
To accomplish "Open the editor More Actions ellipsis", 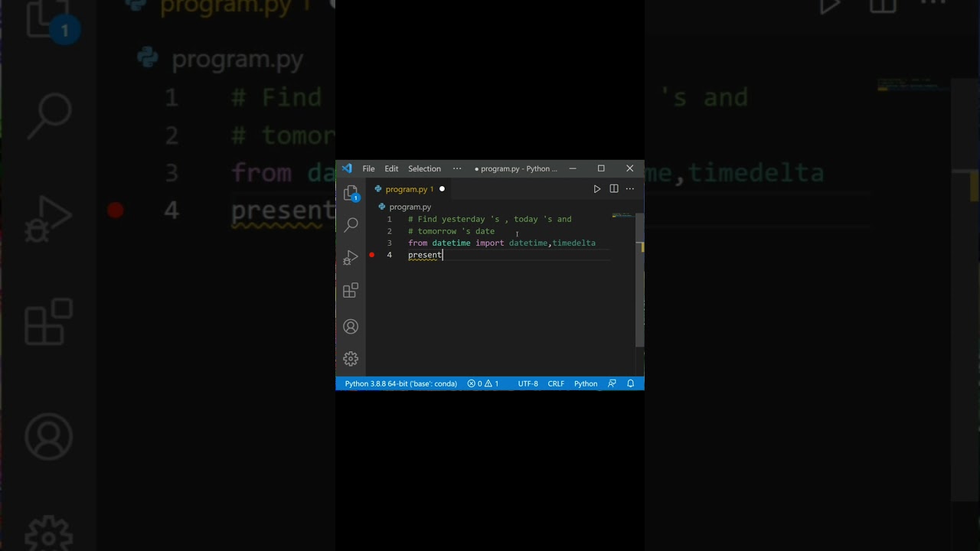I will pyautogui.click(x=630, y=189).
